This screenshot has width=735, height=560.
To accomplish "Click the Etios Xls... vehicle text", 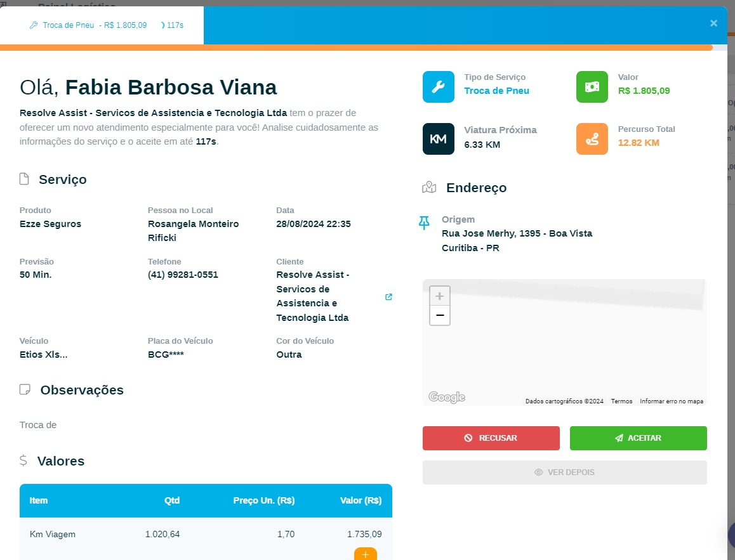I will tap(44, 355).
